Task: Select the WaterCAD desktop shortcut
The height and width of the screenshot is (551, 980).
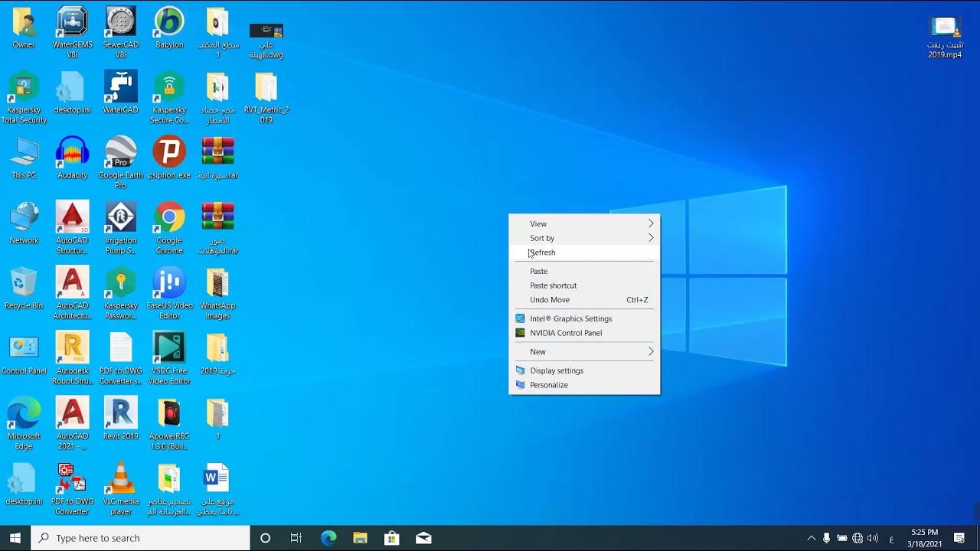Action: (x=120, y=93)
